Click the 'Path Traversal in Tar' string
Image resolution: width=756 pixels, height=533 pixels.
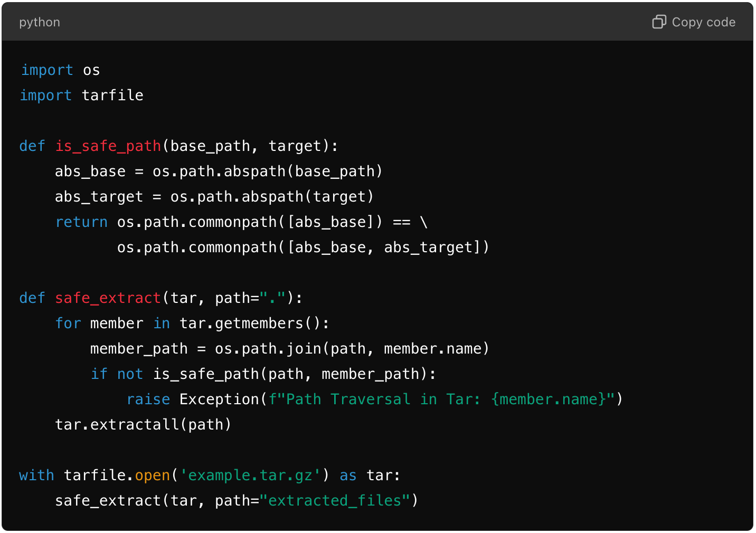(441, 399)
